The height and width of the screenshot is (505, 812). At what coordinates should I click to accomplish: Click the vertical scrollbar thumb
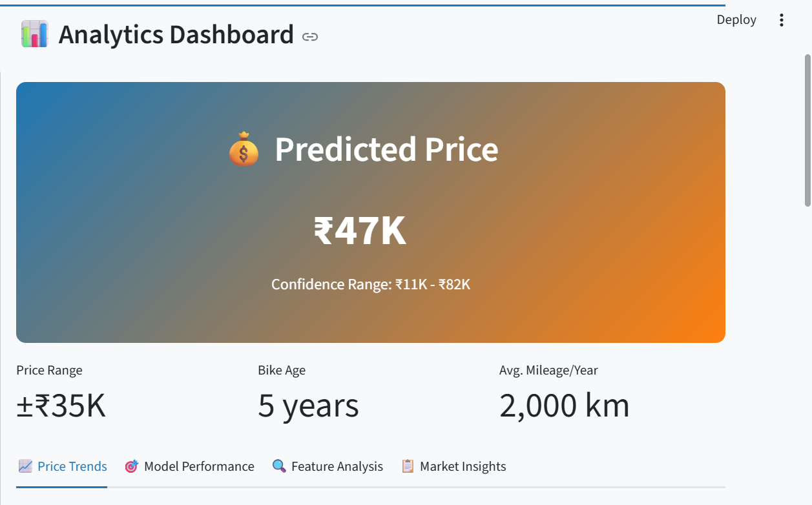[807, 130]
